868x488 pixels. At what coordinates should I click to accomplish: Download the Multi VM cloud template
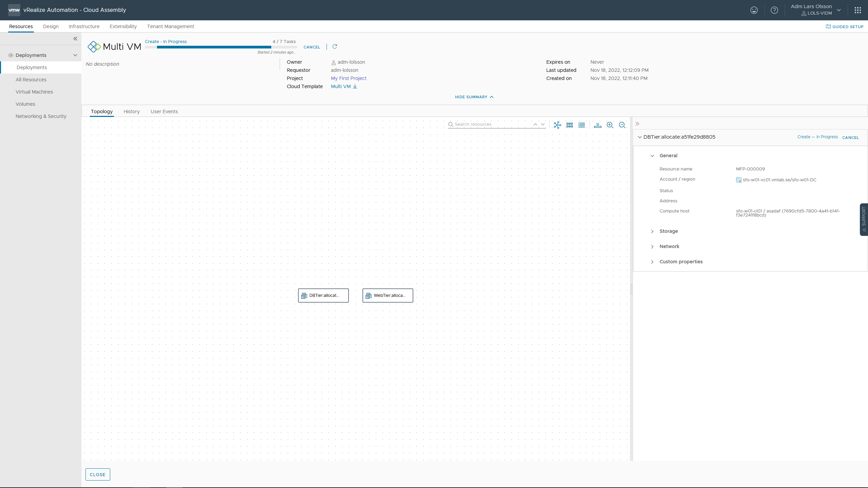click(x=355, y=86)
